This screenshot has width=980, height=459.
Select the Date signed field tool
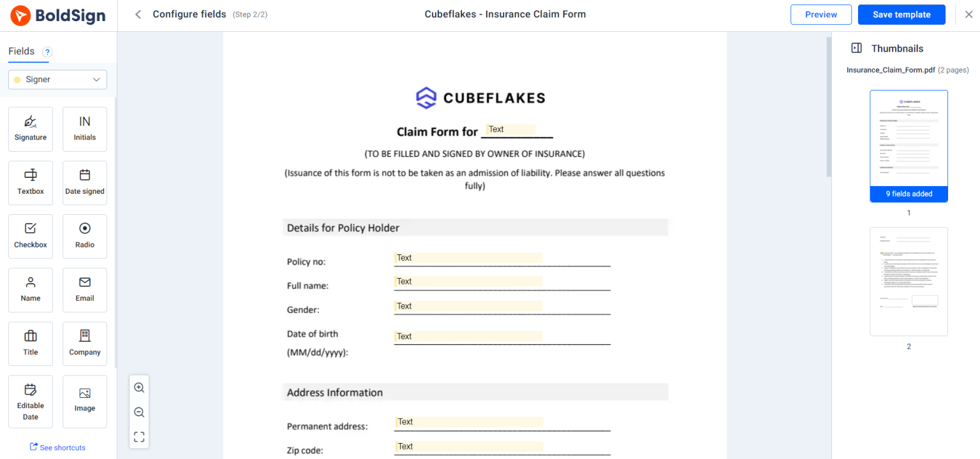84,183
